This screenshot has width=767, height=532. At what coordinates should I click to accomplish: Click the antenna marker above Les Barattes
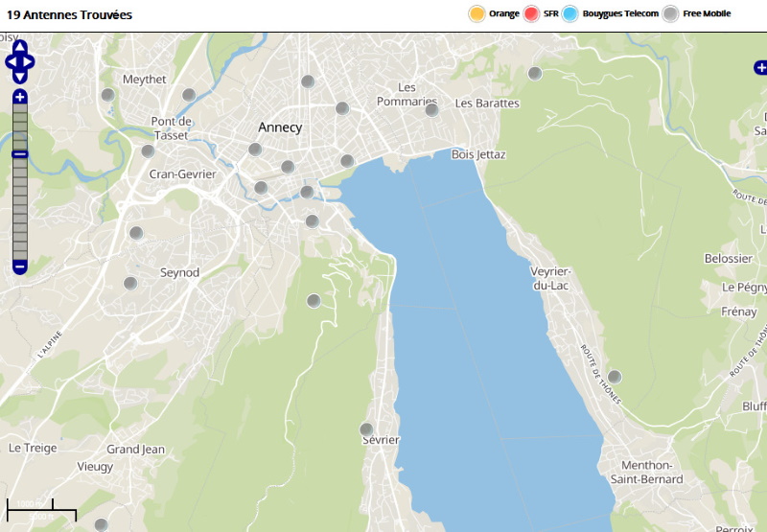coord(535,73)
